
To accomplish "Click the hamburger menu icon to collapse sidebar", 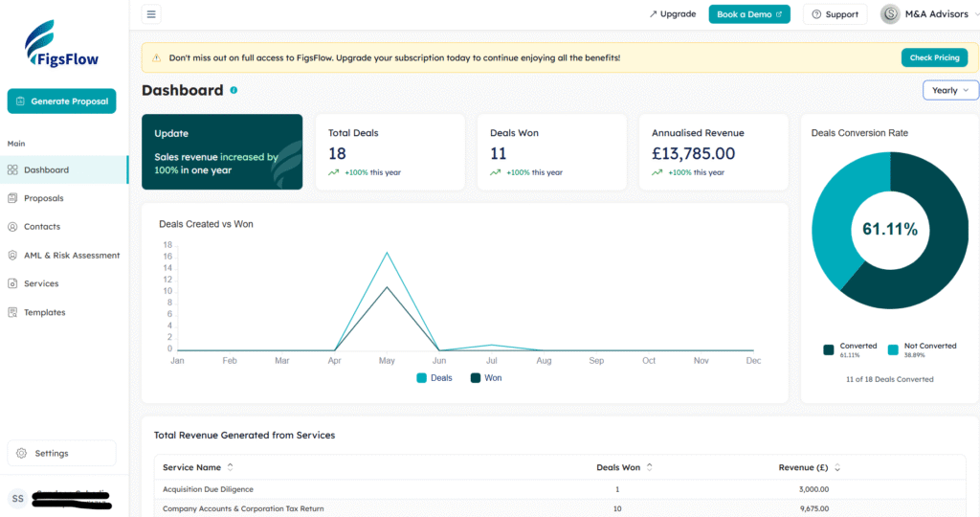I will click(x=152, y=14).
